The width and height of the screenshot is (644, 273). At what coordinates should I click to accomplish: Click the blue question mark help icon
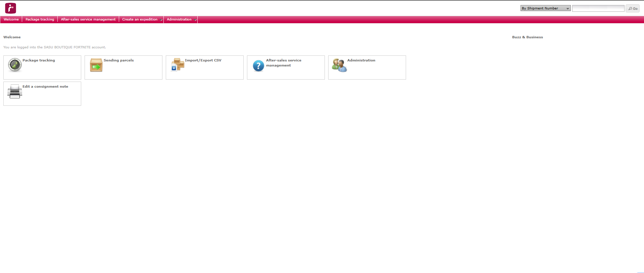click(x=258, y=66)
